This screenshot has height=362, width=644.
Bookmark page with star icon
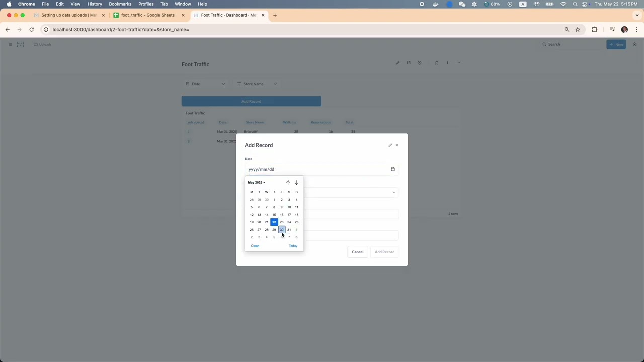(x=578, y=29)
